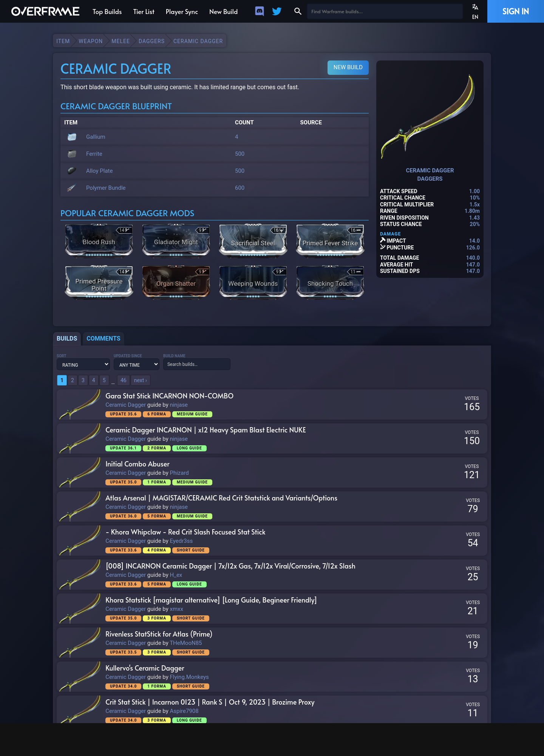The height and width of the screenshot is (756, 544).
Task: Open author xmxx profile link
Action: [x=176, y=609]
